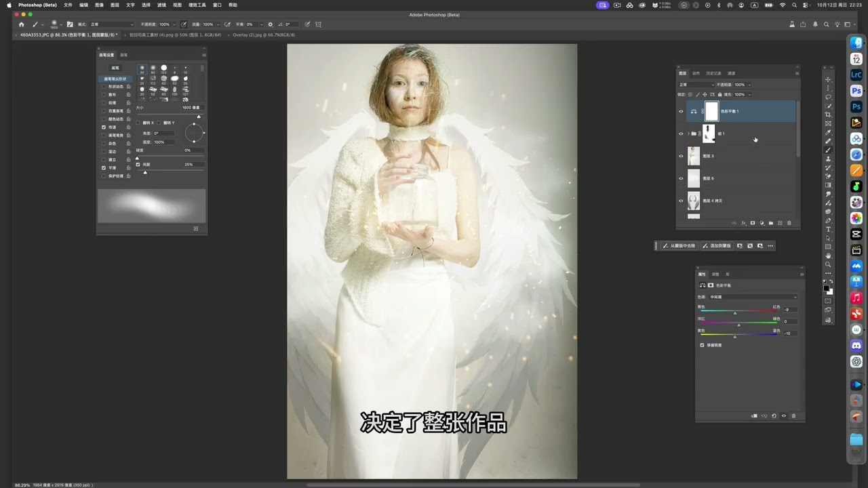Click the 添加到蒙版 button
The height and width of the screenshot is (488, 868).
717,245
